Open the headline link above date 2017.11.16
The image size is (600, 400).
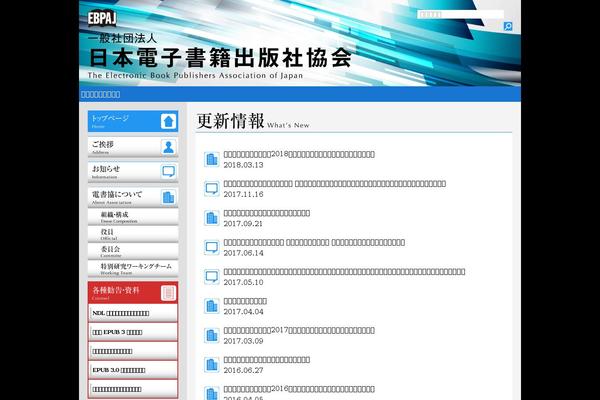click(x=335, y=184)
